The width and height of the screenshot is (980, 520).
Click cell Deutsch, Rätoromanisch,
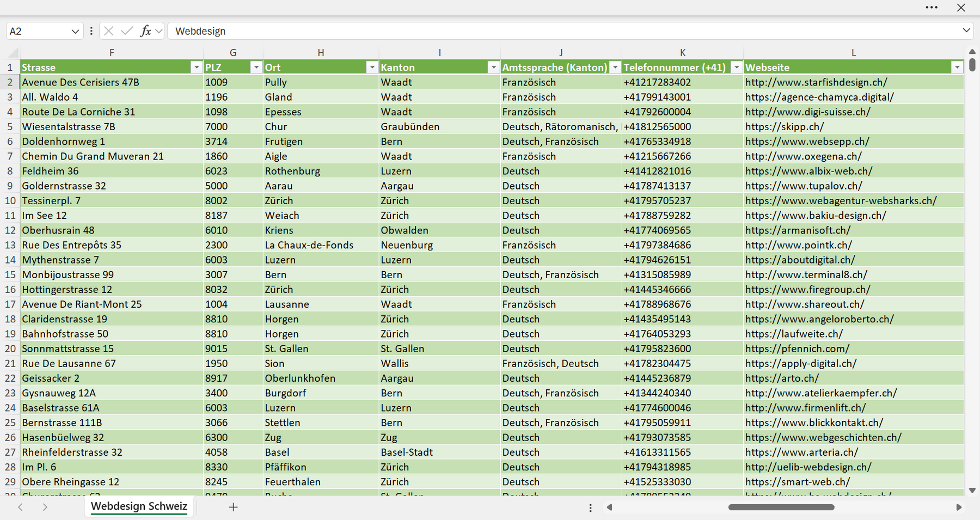pos(561,126)
